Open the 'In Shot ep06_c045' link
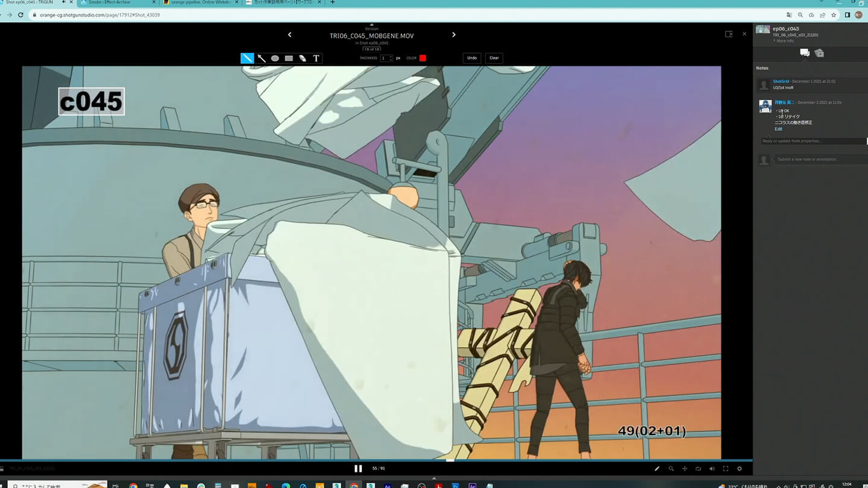Viewport: 868px width, 488px height. 371,43
